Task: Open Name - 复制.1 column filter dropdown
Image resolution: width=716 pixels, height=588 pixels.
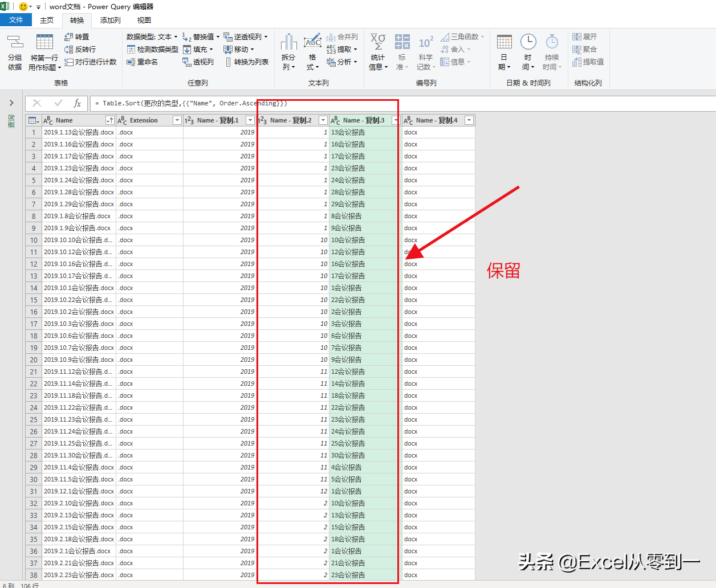Action: (x=250, y=120)
